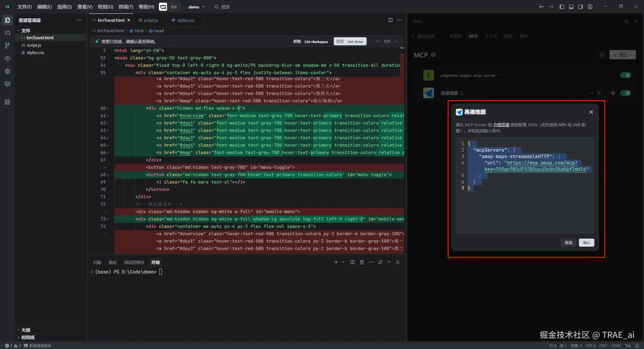
Task: Go back via 返回对话
Action: tap(423, 36)
